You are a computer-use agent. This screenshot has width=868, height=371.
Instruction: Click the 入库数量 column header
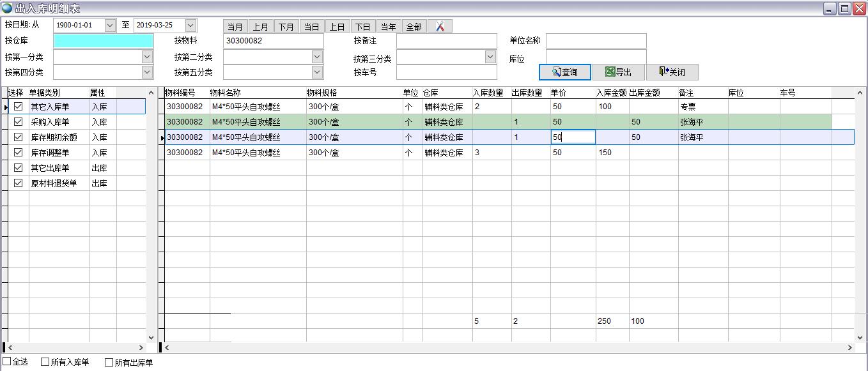(x=488, y=93)
